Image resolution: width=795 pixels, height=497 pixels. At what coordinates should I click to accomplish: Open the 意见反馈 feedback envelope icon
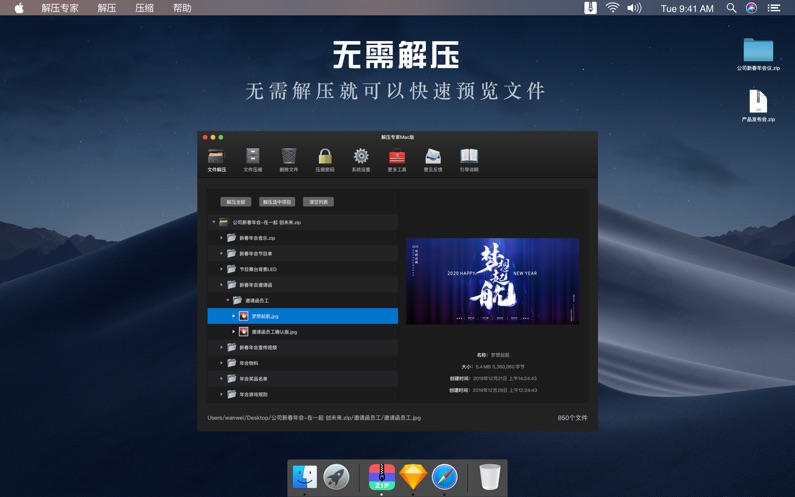(433, 157)
